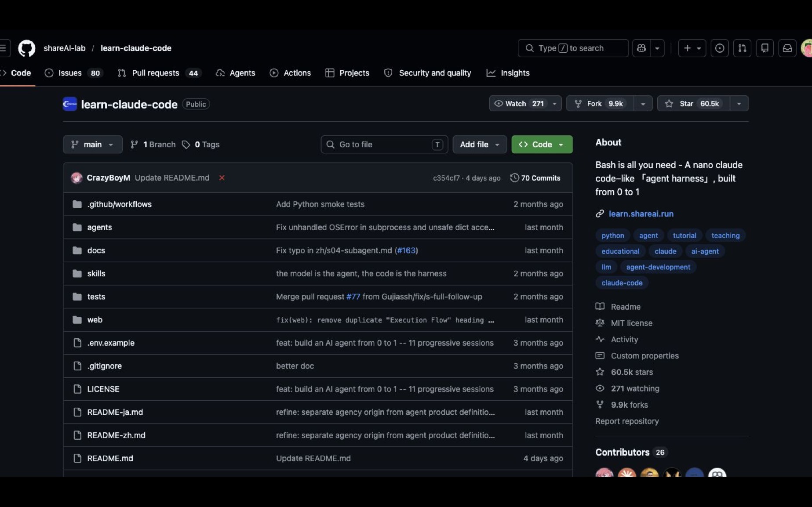The width and height of the screenshot is (812, 507).
Task: Open the README-ja.md file
Action: tap(115, 412)
